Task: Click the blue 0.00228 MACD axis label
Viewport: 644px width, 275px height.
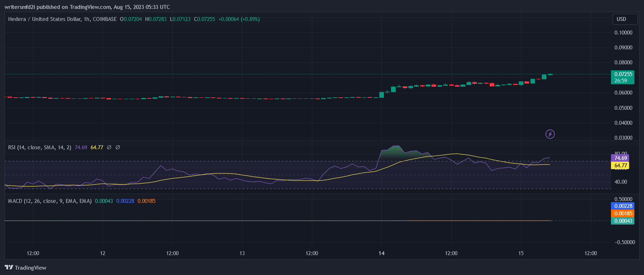Action: click(x=623, y=206)
